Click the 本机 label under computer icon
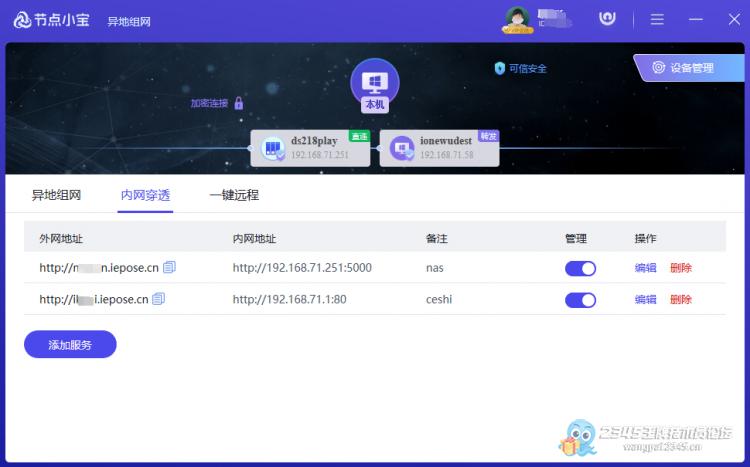 coord(375,104)
